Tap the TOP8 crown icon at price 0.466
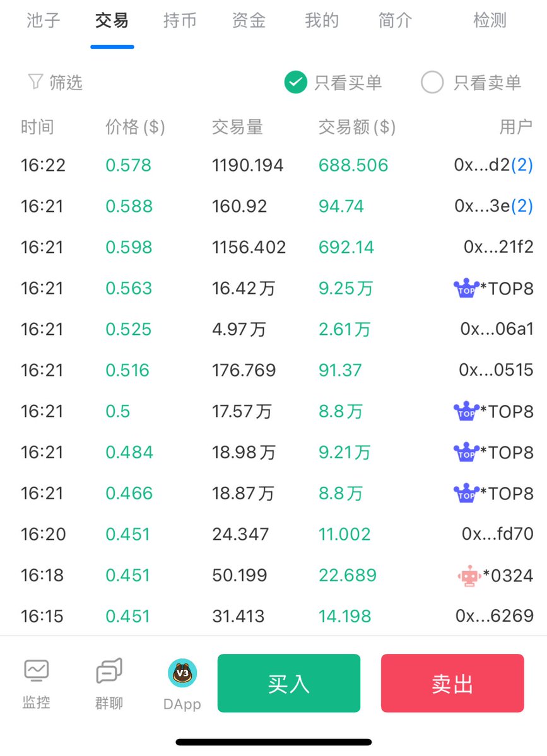547x756 pixels. point(466,494)
